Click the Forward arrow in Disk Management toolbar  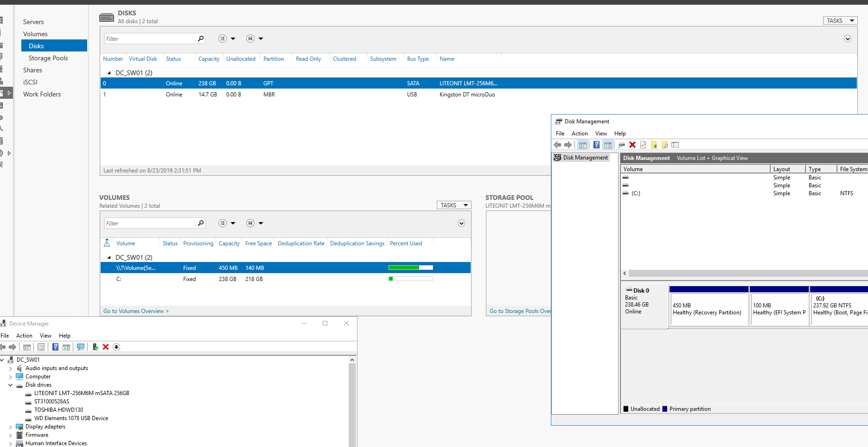click(x=568, y=145)
